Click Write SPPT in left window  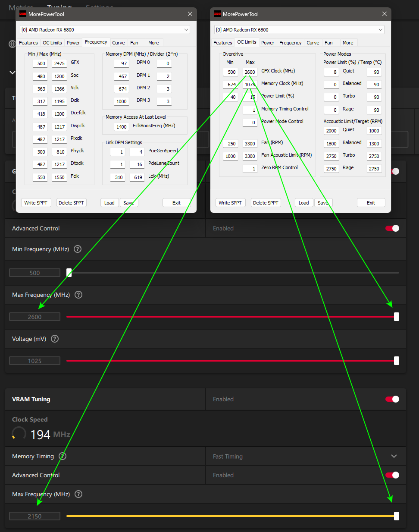(36, 203)
